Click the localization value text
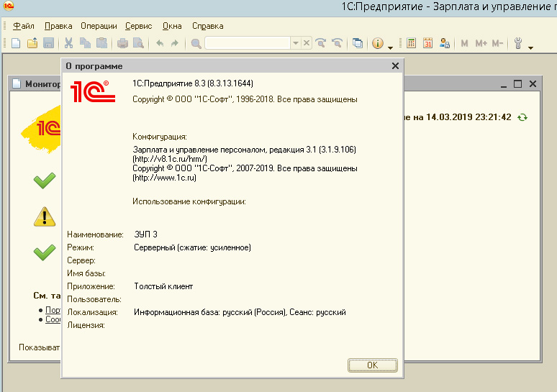The width and height of the screenshot is (557, 392). point(240,312)
